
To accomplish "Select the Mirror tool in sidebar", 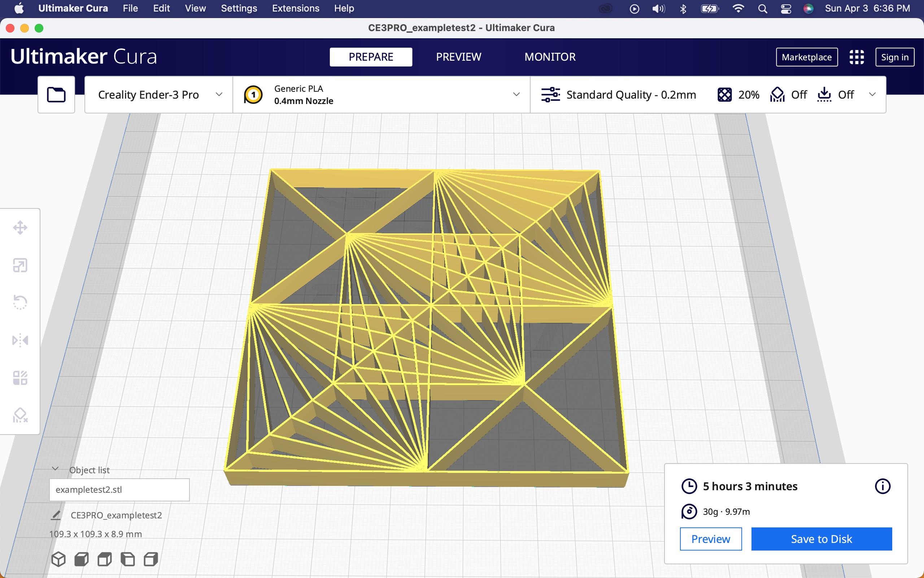I will point(20,340).
